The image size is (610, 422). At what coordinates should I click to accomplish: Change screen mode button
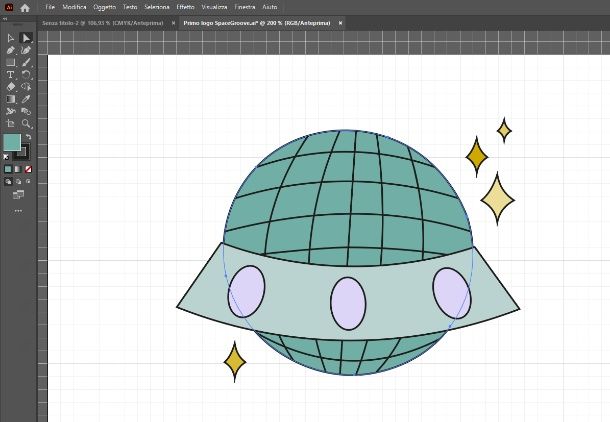(18, 194)
